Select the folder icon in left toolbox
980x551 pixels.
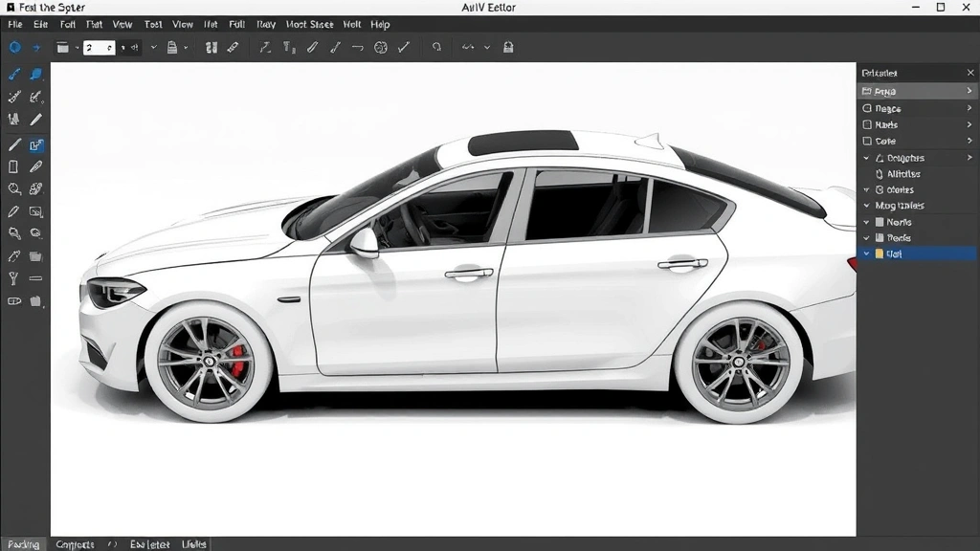[36, 256]
